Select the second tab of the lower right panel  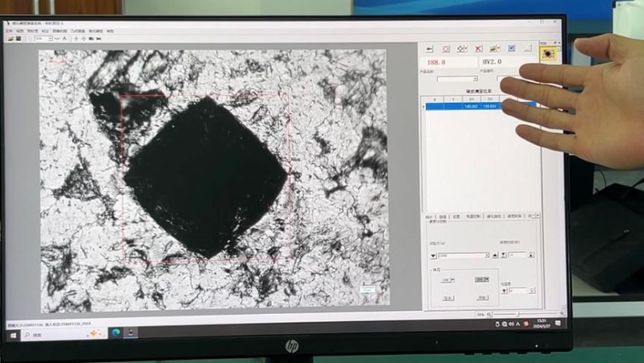coord(443,217)
